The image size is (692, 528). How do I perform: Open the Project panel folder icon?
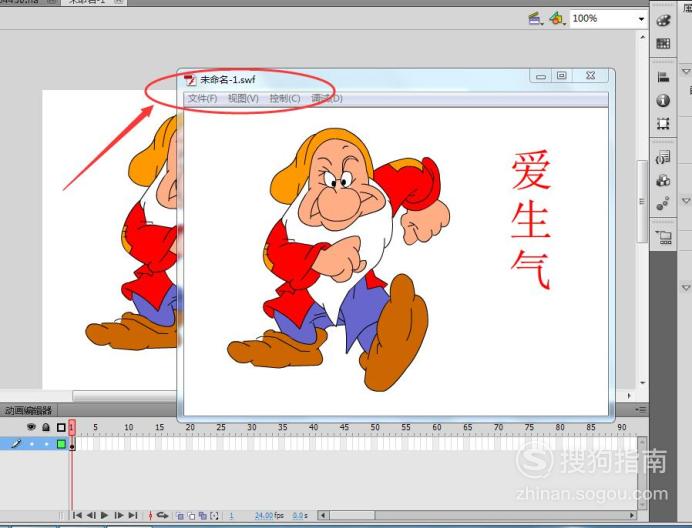(663, 238)
